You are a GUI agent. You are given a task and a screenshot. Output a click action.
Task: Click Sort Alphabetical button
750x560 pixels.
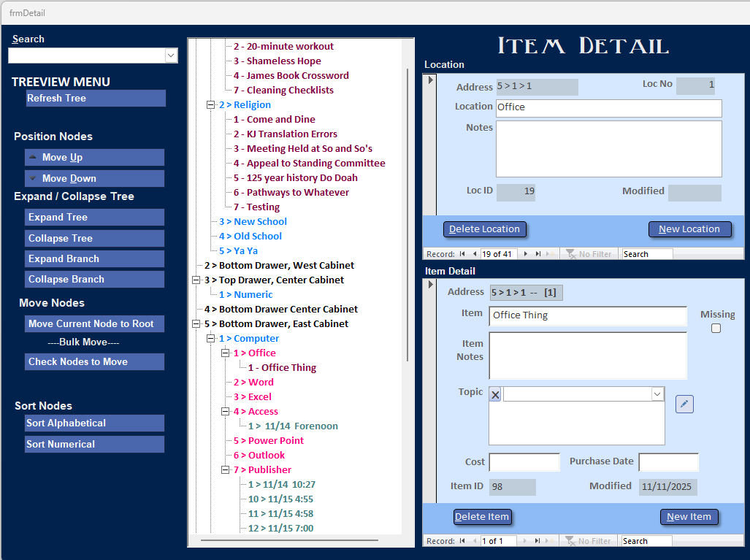click(94, 423)
